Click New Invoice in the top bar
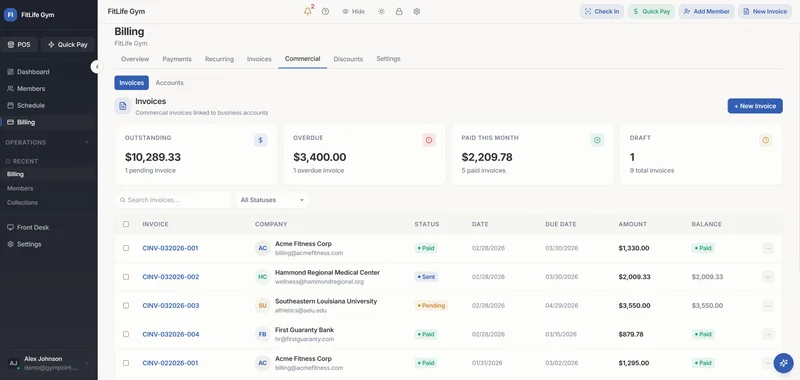The height and width of the screenshot is (380, 800). click(765, 11)
